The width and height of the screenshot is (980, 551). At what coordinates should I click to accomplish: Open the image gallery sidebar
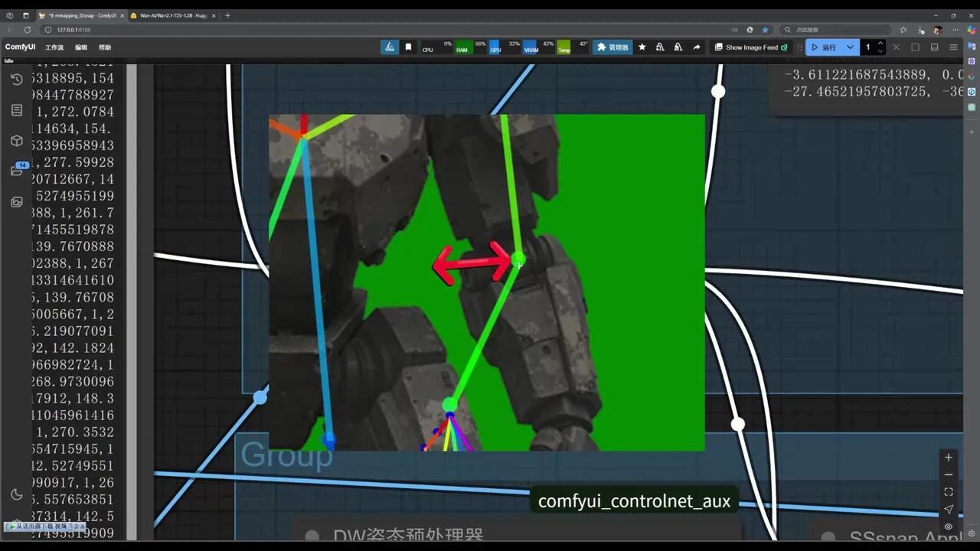tap(16, 202)
